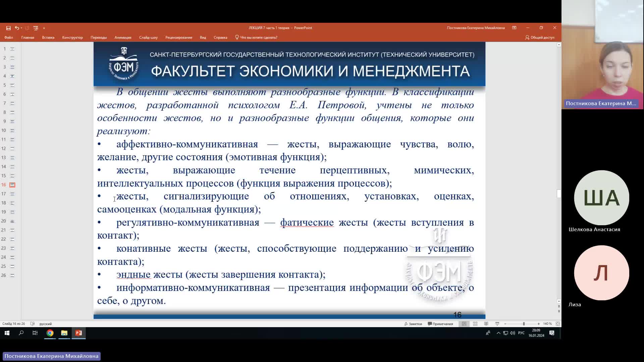Screen dimensions: 644x362
Task: Open Google Chrome from the taskbar
Action: click(50, 333)
